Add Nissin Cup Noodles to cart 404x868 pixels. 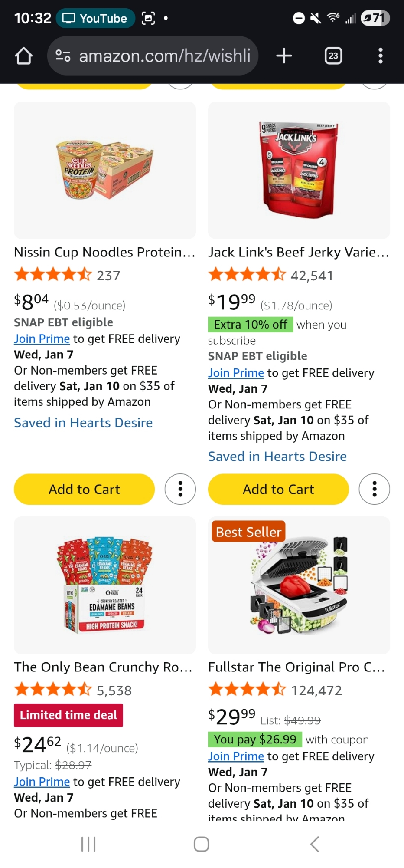pos(84,489)
